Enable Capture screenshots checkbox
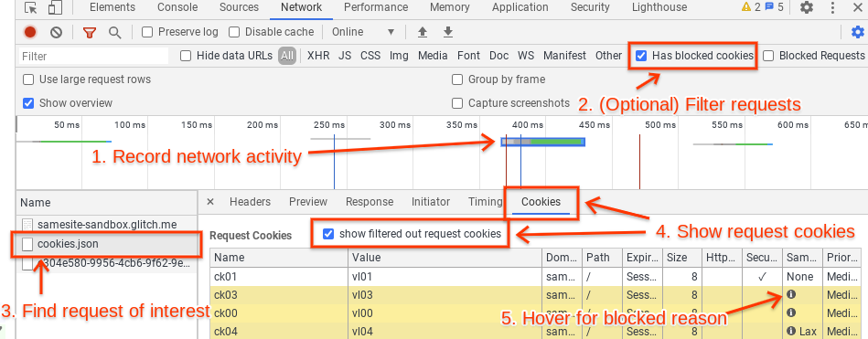Screen dimensions: 868x339 point(457,103)
